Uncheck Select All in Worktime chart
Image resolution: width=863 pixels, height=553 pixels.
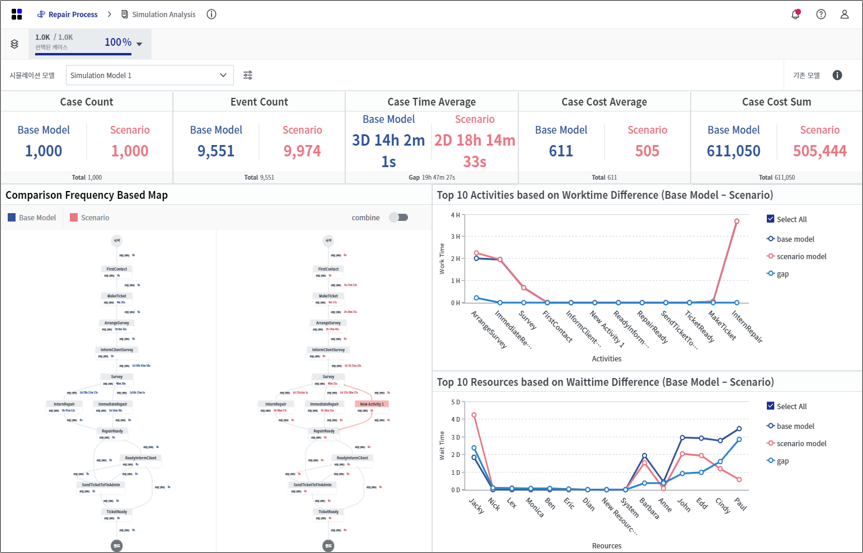point(771,219)
